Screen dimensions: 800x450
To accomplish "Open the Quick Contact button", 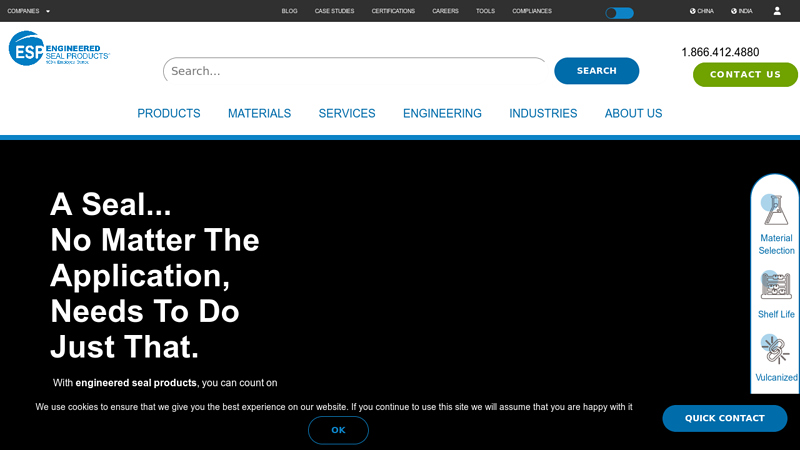I will (724, 418).
